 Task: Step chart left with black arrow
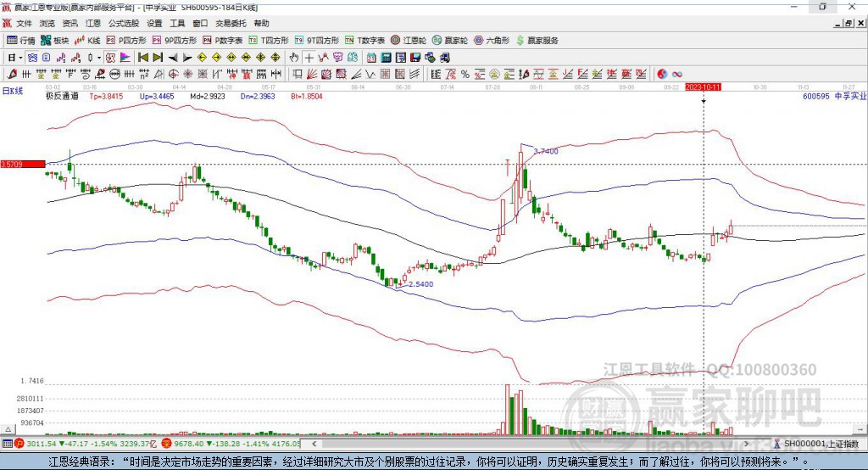tap(173, 58)
